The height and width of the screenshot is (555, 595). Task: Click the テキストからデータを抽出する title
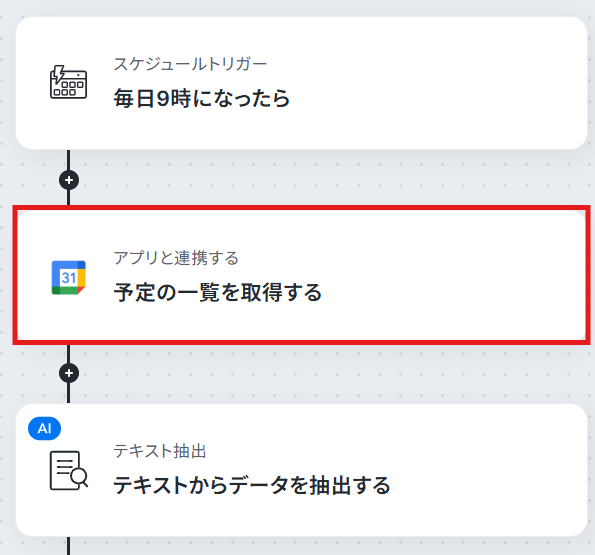(252, 485)
